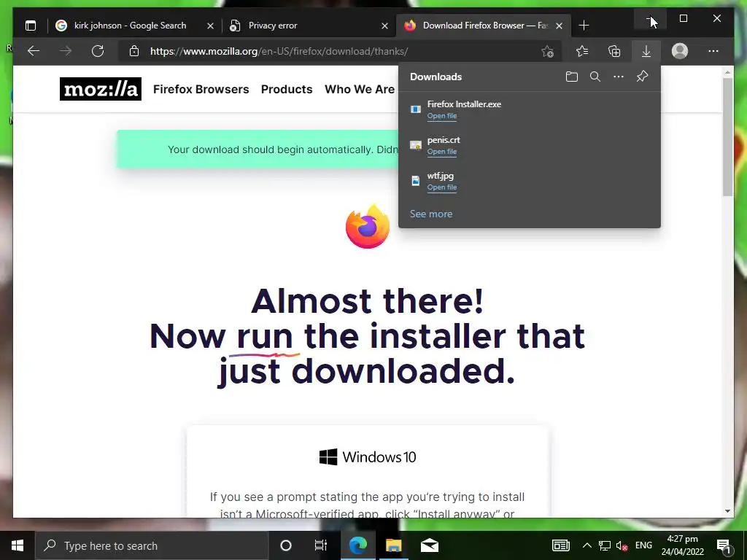Click See more in Downloads panel
This screenshot has height=560, width=747.
point(431,214)
